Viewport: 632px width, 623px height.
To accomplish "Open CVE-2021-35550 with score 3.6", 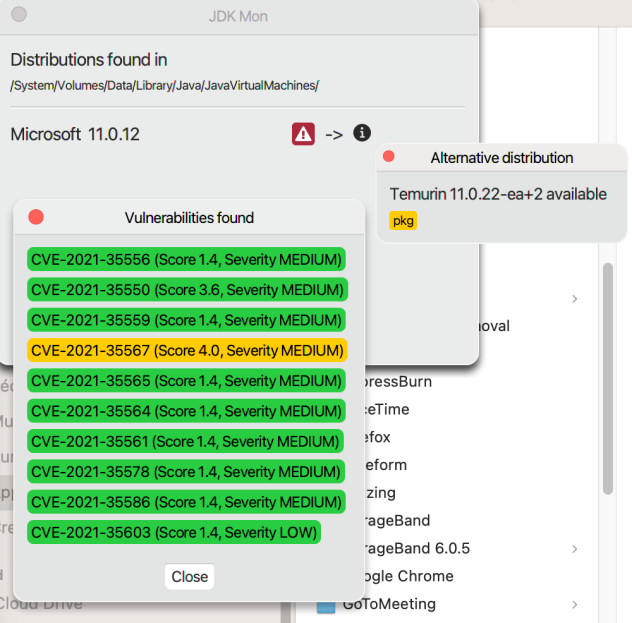I will click(186, 290).
